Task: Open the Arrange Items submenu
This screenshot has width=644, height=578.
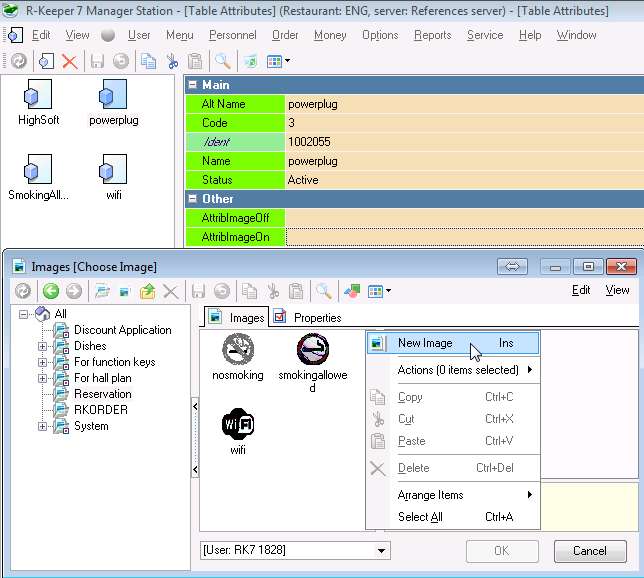Action: [x=453, y=495]
